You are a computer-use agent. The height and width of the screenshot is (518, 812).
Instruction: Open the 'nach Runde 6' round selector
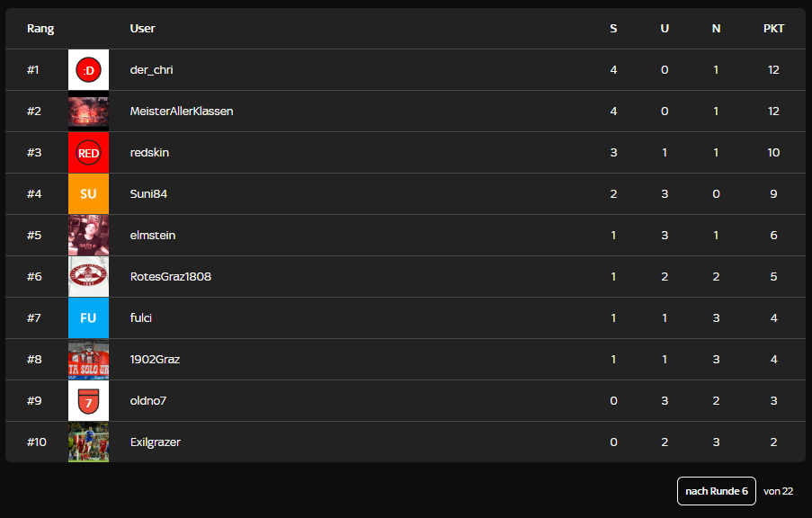coord(716,491)
